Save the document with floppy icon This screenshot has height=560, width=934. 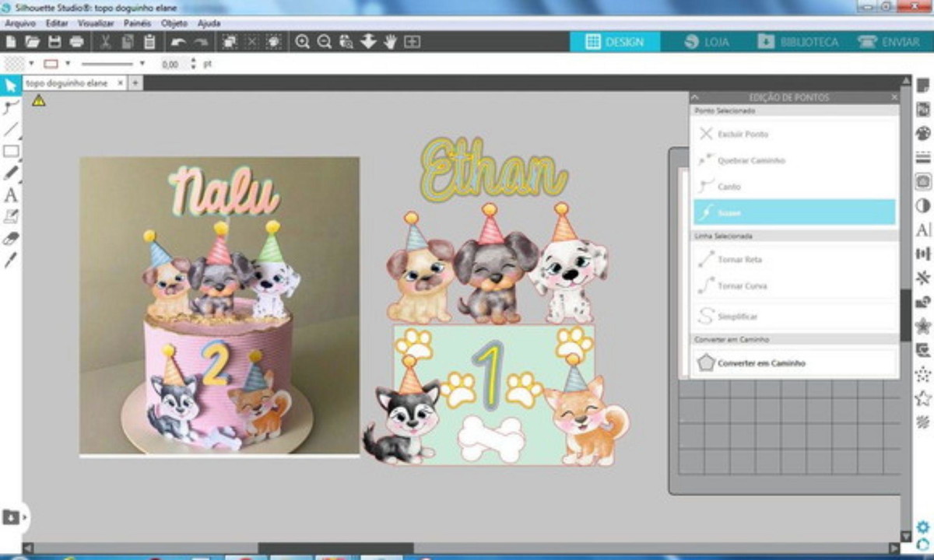54,42
